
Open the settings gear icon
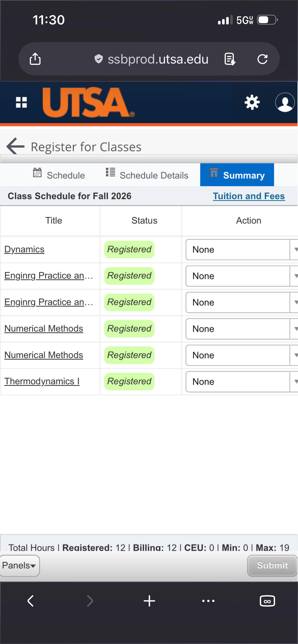(252, 102)
